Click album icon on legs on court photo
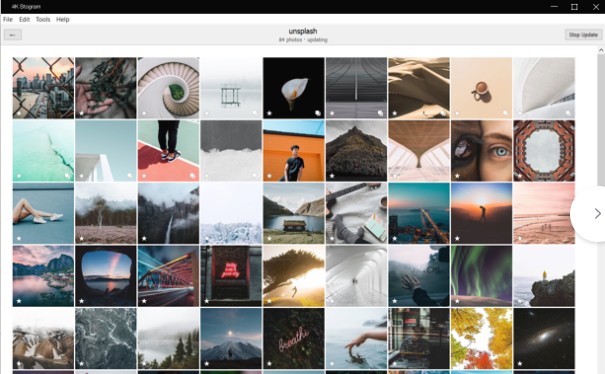 tap(192, 176)
